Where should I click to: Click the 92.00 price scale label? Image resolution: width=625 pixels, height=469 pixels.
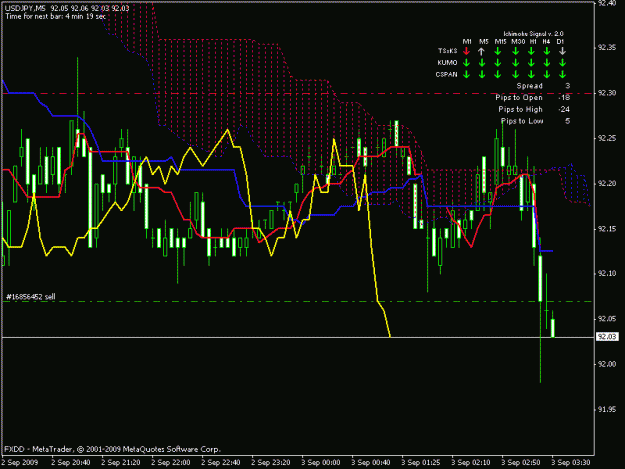tap(607, 364)
